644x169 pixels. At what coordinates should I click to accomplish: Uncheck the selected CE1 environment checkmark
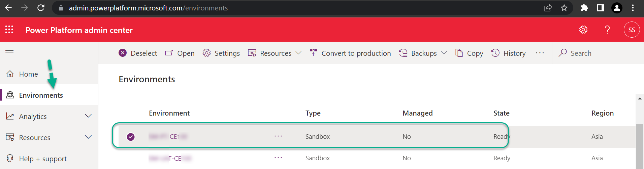click(131, 137)
